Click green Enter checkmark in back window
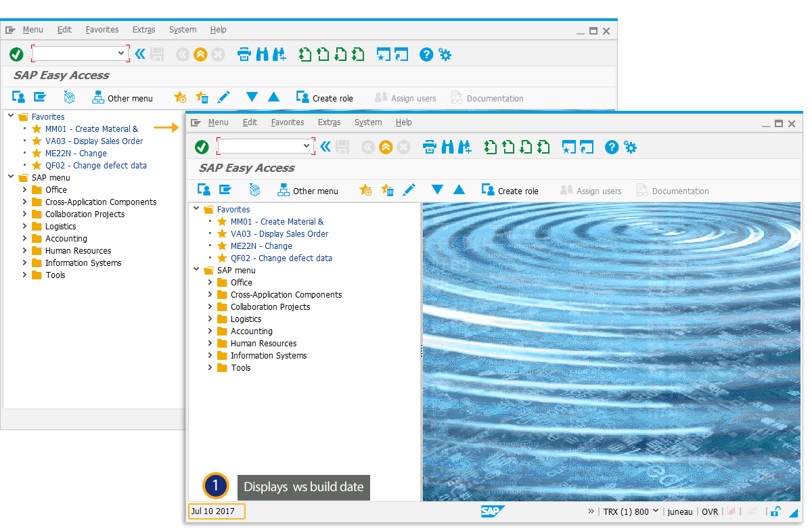This screenshot has width=812, height=529. [16, 54]
